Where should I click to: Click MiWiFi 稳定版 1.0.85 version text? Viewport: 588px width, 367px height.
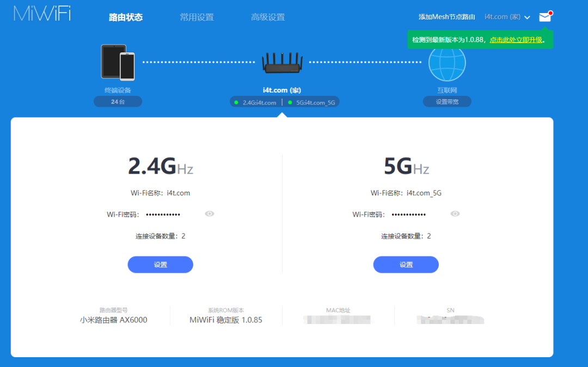226,320
